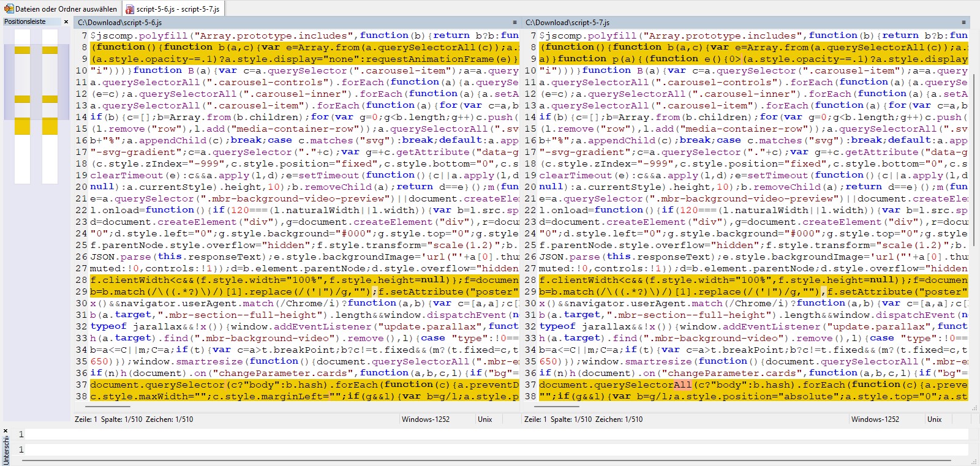Click the right column of the location bar
The width and height of the screenshot is (980, 466).
(50, 107)
